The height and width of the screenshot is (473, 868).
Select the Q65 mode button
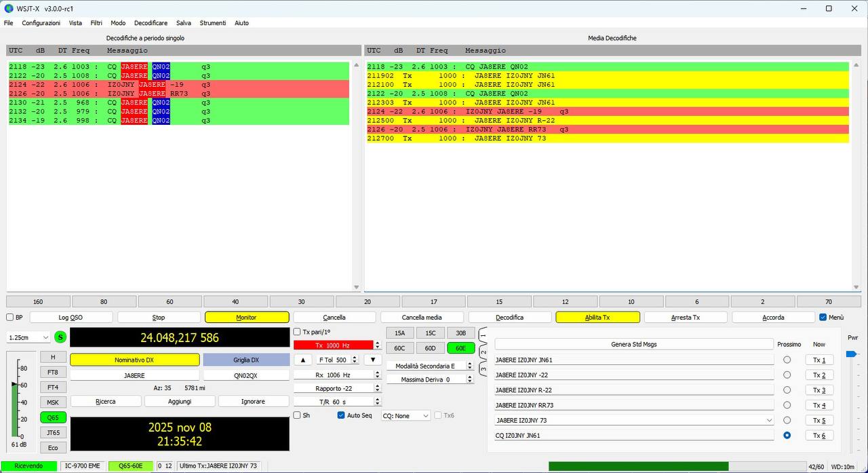(x=53, y=417)
